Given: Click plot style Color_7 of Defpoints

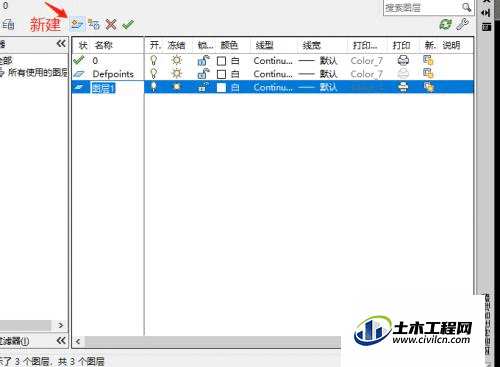Looking at the screenshot, I should [367, 74].
